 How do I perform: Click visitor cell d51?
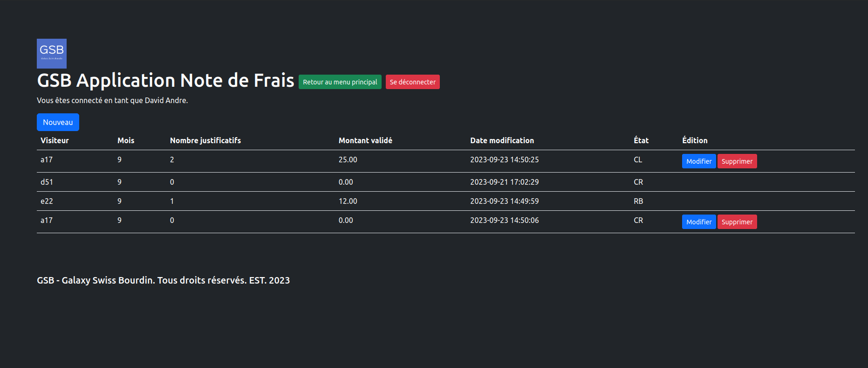[47, 182]
